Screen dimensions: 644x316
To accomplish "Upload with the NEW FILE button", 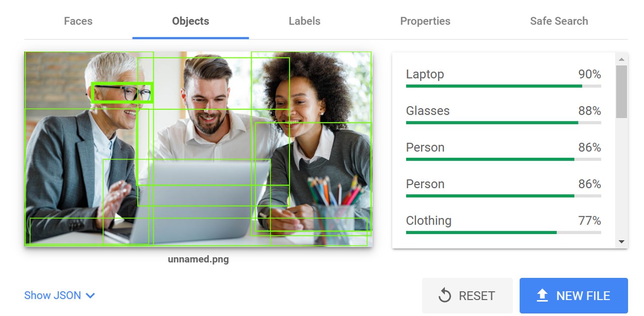I will pos(574,295).
